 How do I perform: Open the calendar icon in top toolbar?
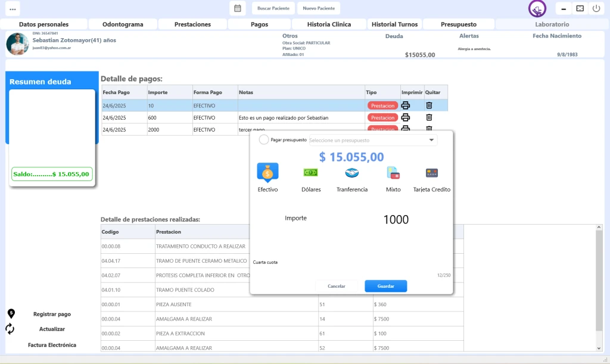click(x=237, y=8)
